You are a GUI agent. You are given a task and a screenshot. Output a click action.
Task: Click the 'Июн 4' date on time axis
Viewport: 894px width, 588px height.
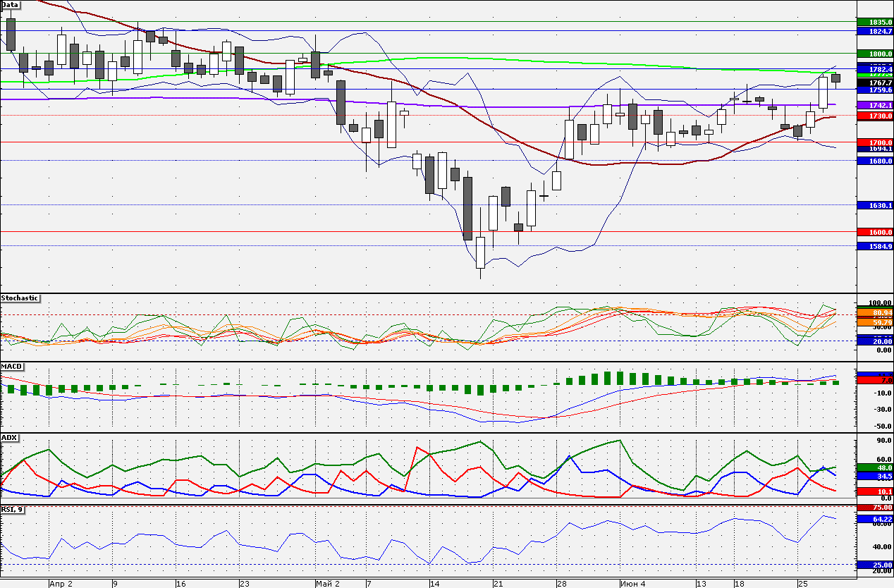click(x=632, y=584)
